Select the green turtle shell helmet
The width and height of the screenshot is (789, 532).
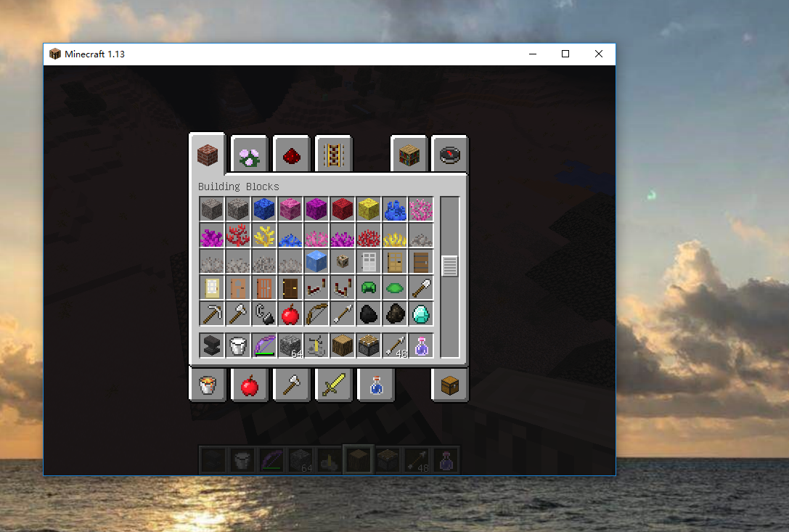point(369,287)
